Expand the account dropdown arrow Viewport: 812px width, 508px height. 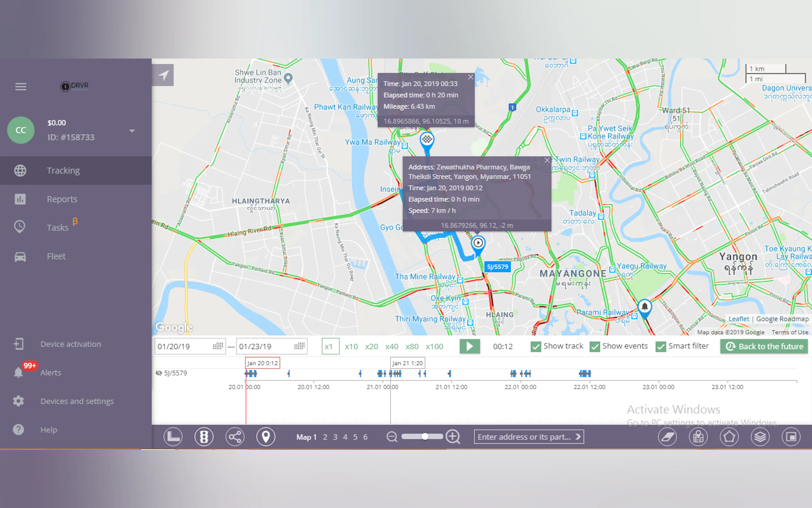(132, 131)
